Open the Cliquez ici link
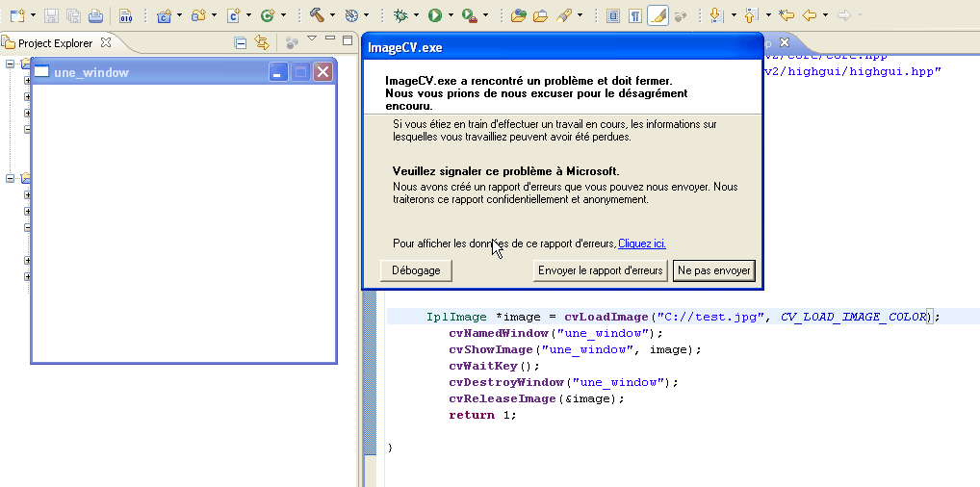Image resolution: width=980 pixels, height=487 pixels. [x=642, y=243]
